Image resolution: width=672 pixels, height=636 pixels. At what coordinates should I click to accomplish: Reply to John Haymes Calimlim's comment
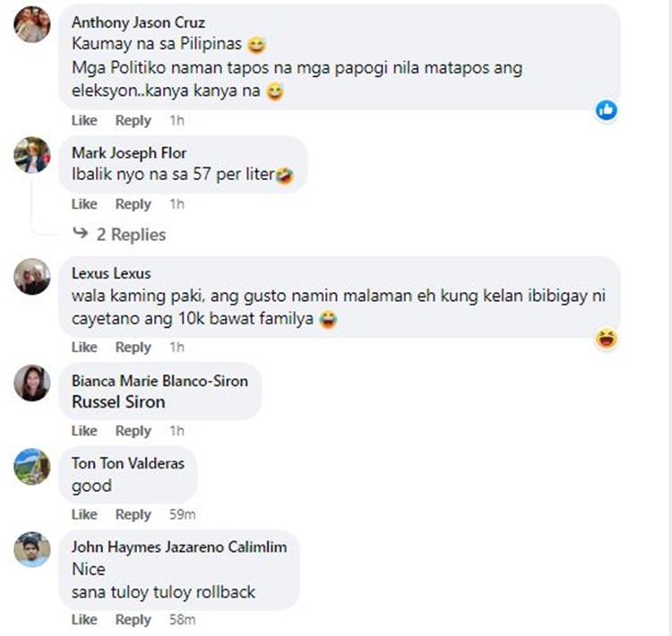click(134, 620)
